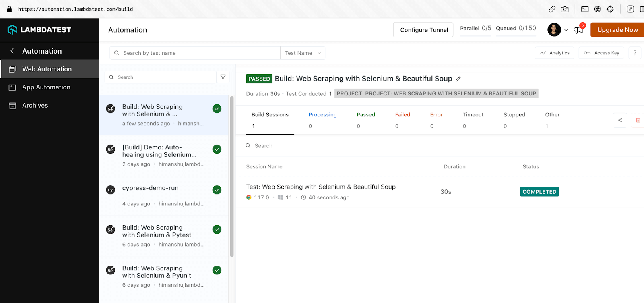Screen dimensions: 644x303
Task: Click Configure Tunnel button
Action: [423, 30]
